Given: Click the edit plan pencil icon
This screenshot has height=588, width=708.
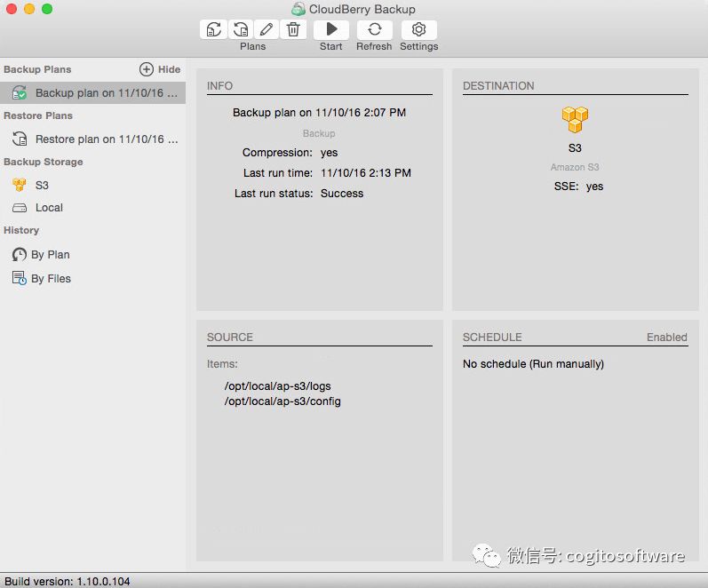Looking at the screenshot, I should coord(266,30).
